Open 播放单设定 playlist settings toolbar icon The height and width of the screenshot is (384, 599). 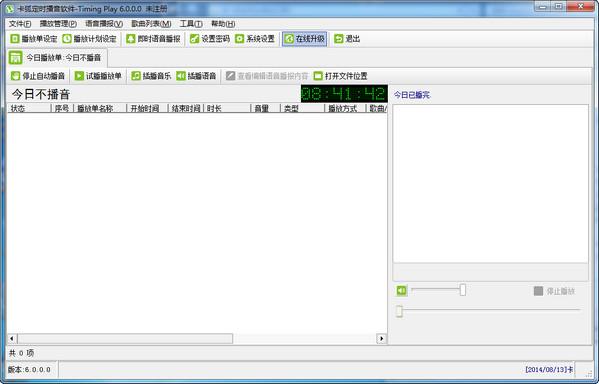tap(15, 39)
